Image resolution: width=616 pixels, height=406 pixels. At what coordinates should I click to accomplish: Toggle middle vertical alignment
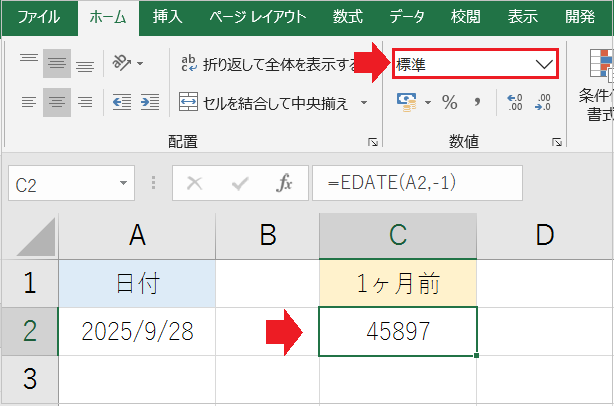(57, 63)
